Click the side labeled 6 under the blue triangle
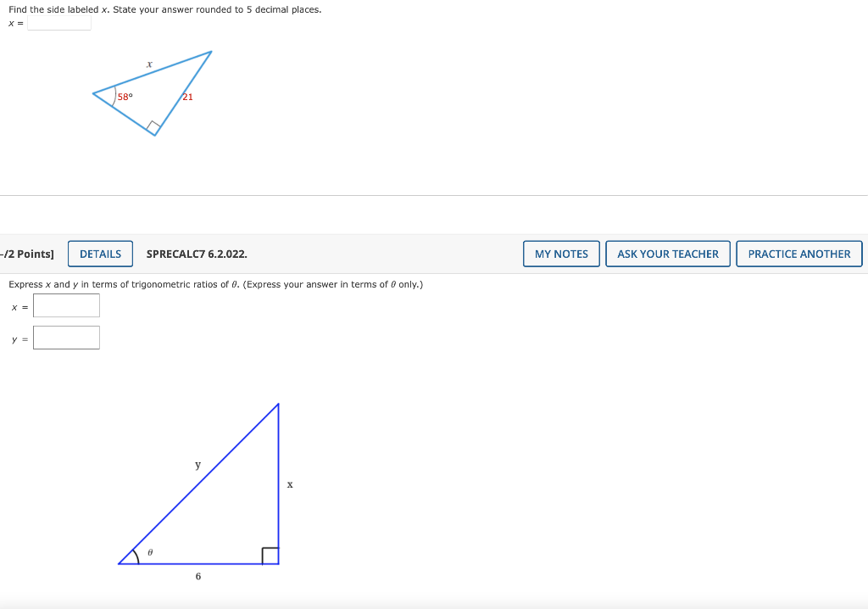The image size is (868, 609). 198,576
